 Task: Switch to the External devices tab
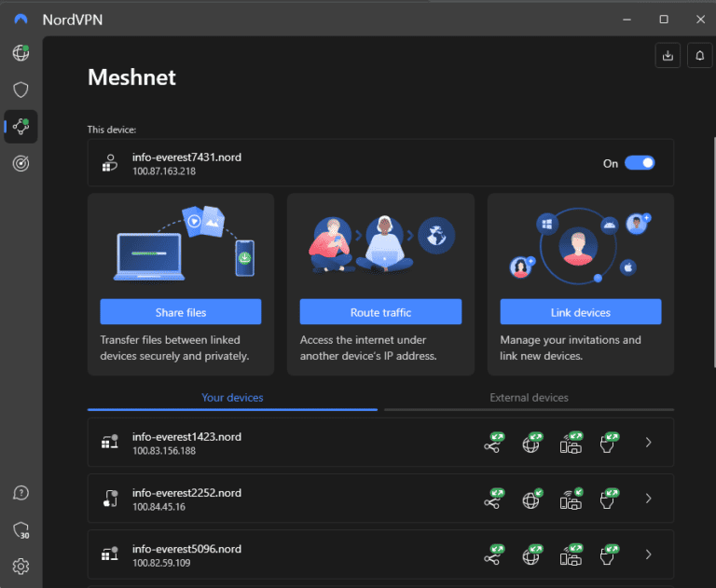[x=529, y=398]
